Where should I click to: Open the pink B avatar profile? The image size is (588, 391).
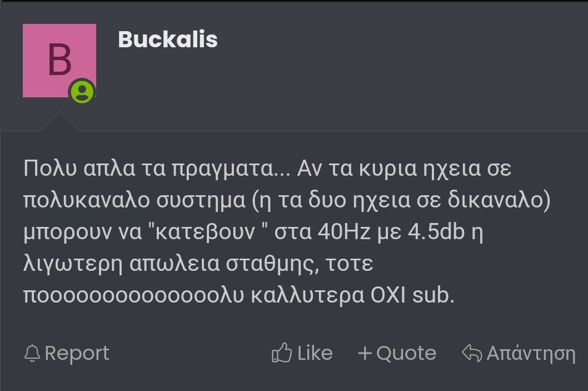coord(59,61)
